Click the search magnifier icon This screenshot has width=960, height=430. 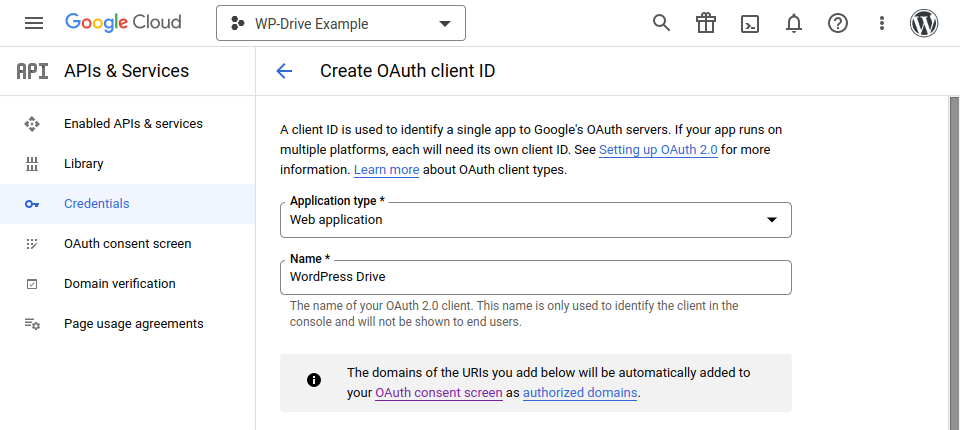(661, 23)
